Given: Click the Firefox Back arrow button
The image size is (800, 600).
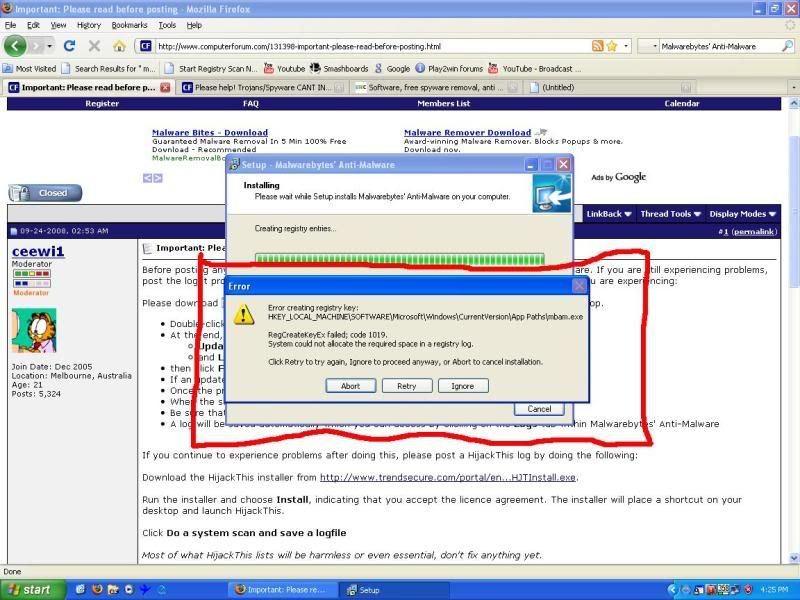Looking at the screenshot, I should [x=15, y=46].
